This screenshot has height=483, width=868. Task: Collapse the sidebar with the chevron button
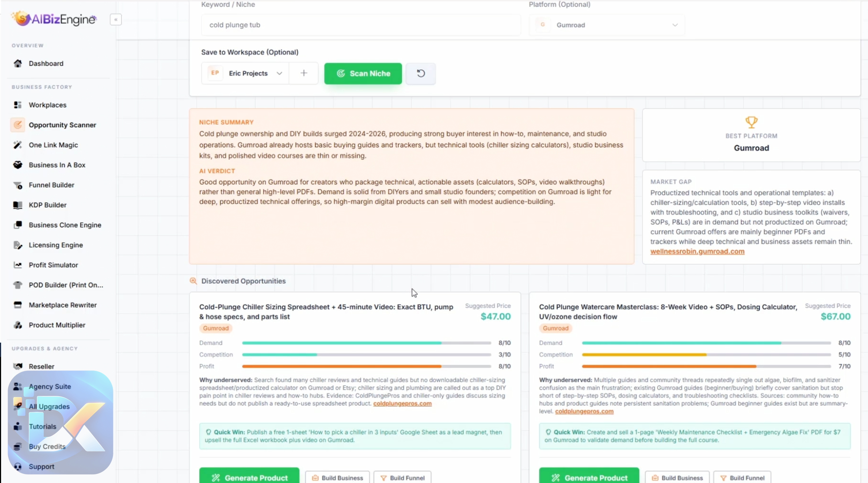click(116, 20)
